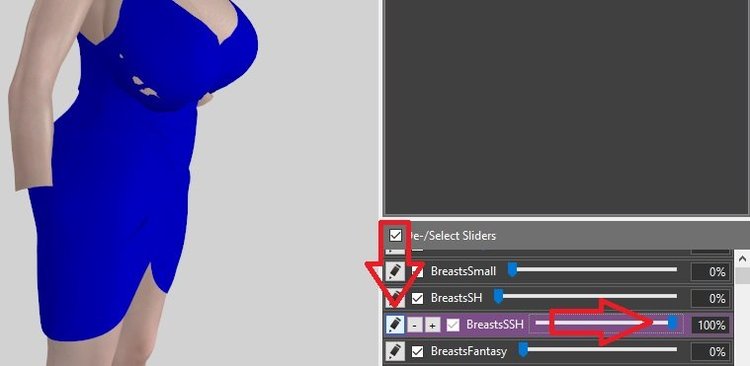This screenshot has width=750, height=366.
Task: Toggle the BreastsSSH slider checkbox
Action: click(x=453, y=325)
